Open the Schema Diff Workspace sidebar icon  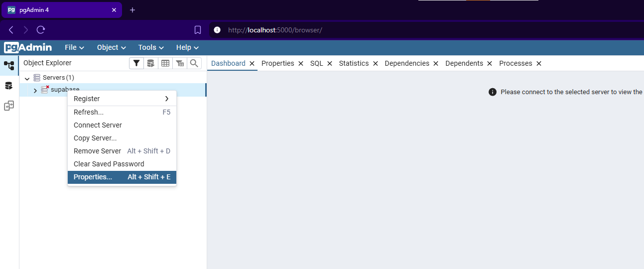9,106
